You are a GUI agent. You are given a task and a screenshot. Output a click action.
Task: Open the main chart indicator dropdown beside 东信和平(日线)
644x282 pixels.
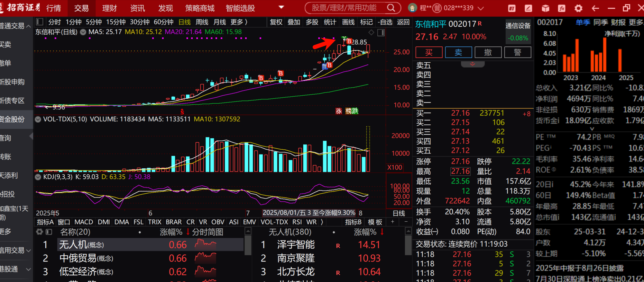(x=83, y=32)
